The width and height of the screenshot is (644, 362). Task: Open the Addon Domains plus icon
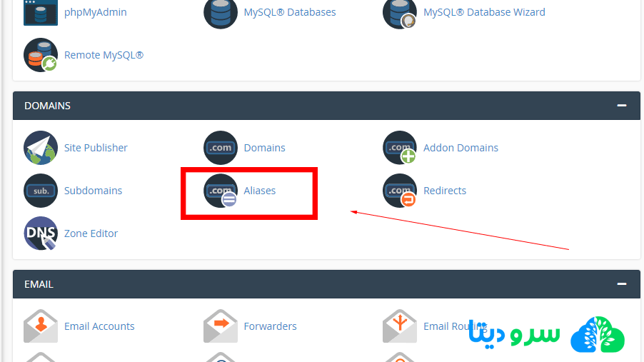tap(400, 148)
